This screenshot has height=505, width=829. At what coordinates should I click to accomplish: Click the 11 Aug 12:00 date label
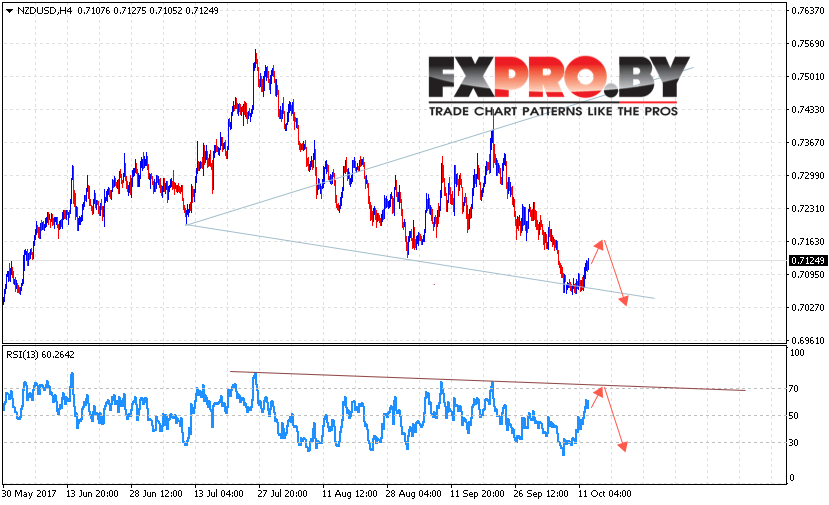350,494
